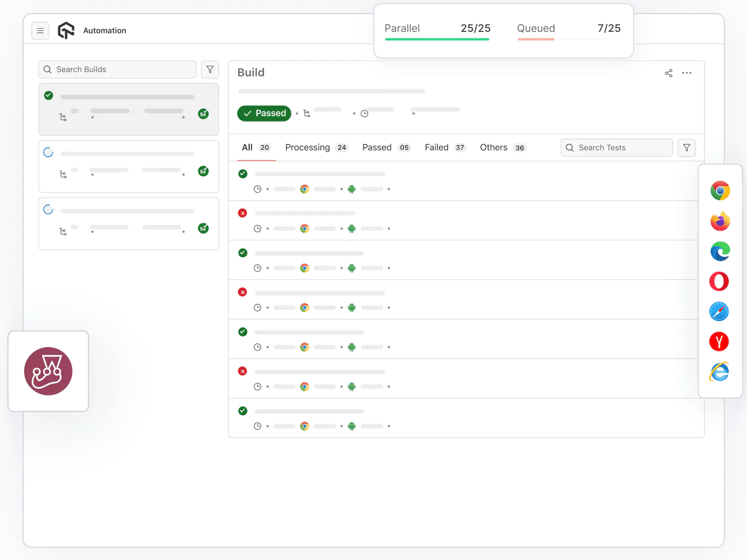Click the Selenium icon on the first build
The height and width of the screenshot is (560, 747).
point(203,113)
